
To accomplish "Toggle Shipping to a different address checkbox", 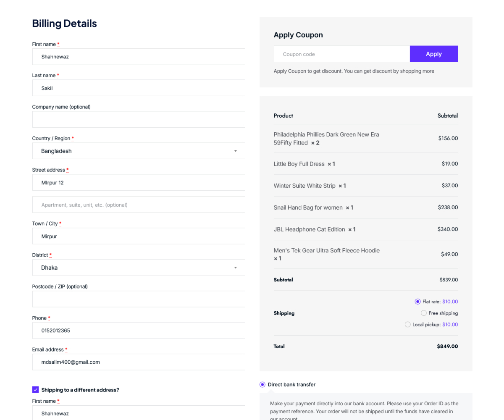I will (36, 390).
